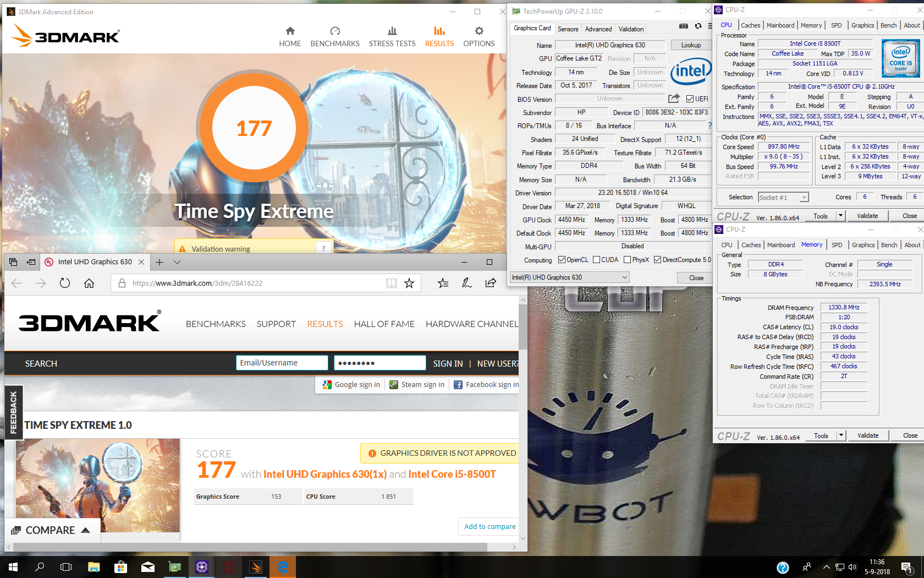The image size is (924, 578).
Task: Click Edge add notes pen icon
Action: 467,283
